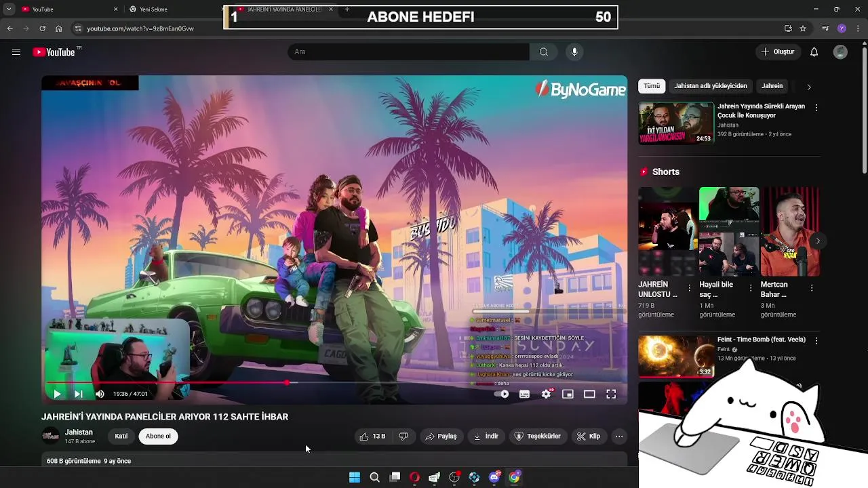Skip to next video in player
The width and height of the screenshot is (868, 488).
pos(79,394)
